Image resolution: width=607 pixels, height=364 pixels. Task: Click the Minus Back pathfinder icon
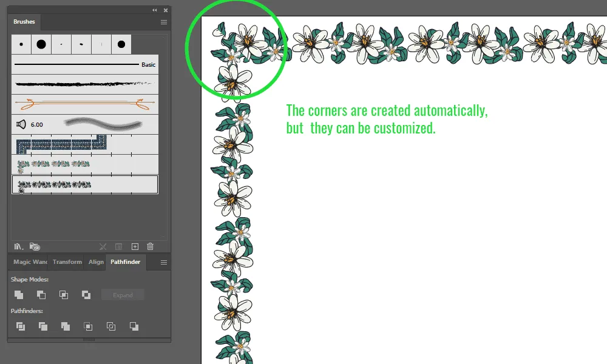click(x=134, y=326)
